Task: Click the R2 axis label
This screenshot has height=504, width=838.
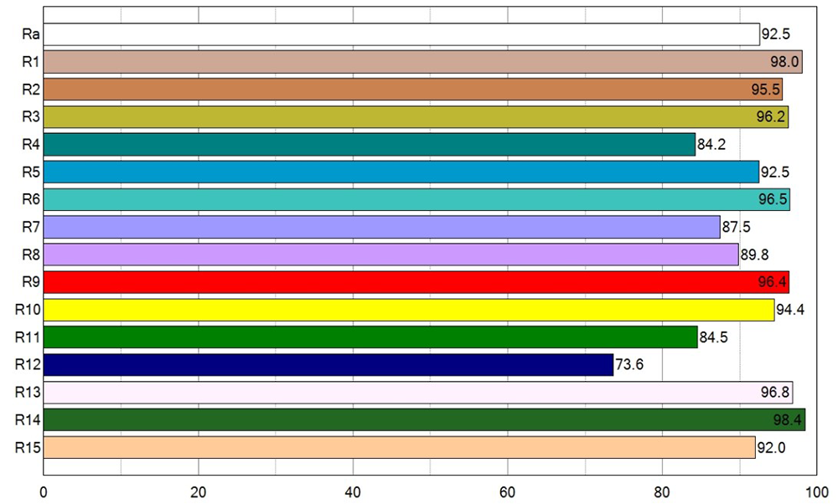Action: tap(31, 89)
